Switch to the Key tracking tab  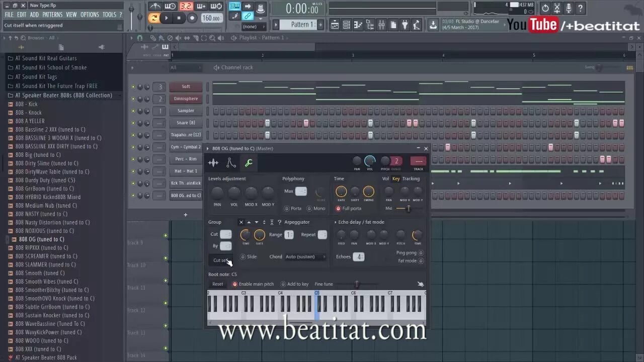pyautogui.click(x=396, y=178)
